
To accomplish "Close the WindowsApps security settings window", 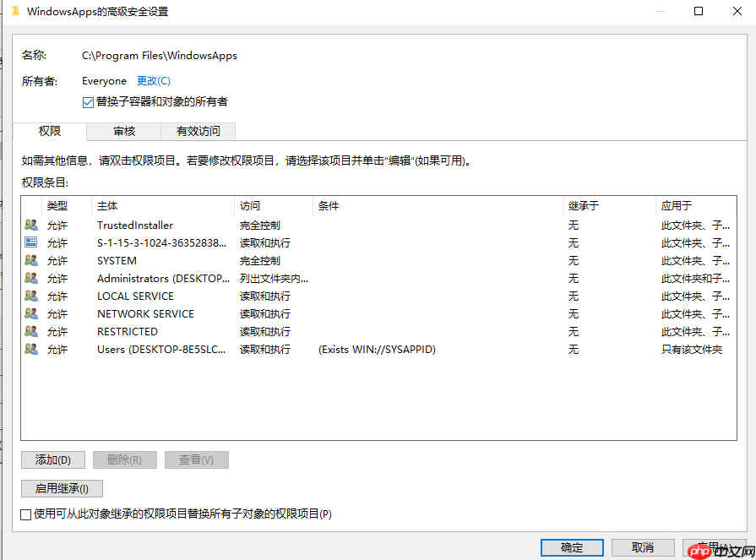I will point(737,11).
